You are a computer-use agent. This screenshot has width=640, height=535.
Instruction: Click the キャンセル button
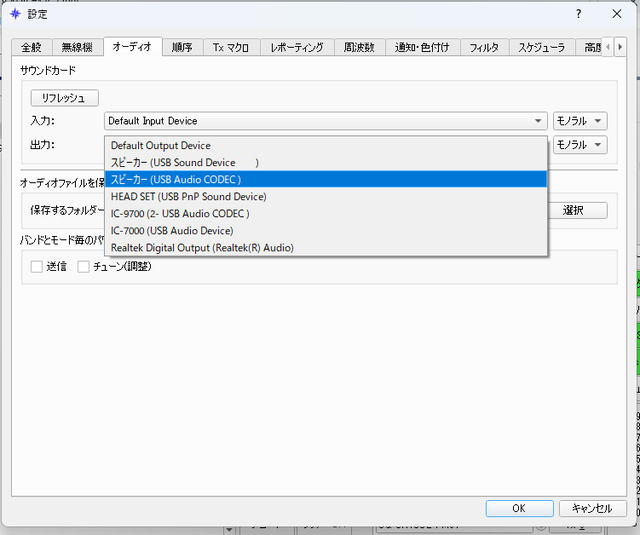(x=592, y=508)
